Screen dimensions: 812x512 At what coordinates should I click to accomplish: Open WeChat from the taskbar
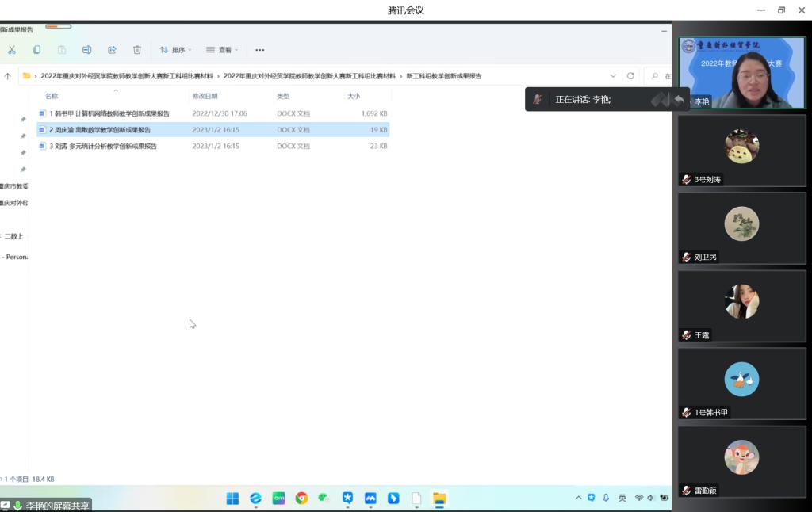[x=324, y=499]
